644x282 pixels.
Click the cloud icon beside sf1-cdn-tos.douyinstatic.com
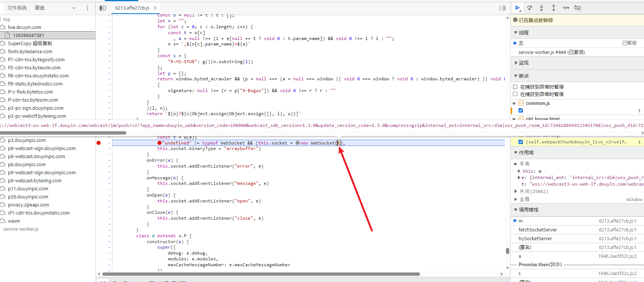3,213
